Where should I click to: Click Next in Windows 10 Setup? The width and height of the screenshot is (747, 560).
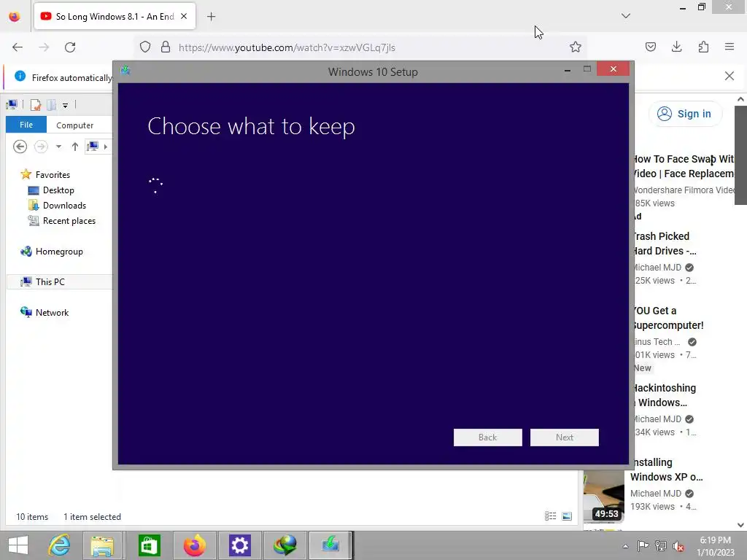(564, 437)
